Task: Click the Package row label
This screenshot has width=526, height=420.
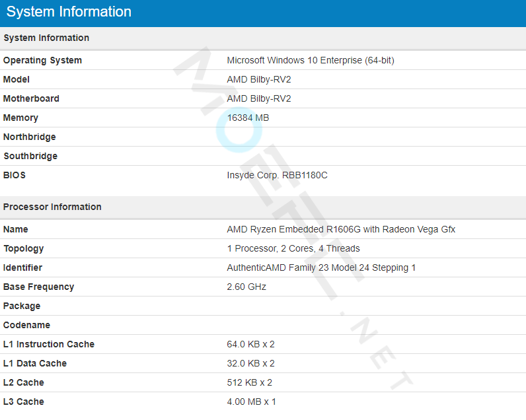Action: click(22, 306)
